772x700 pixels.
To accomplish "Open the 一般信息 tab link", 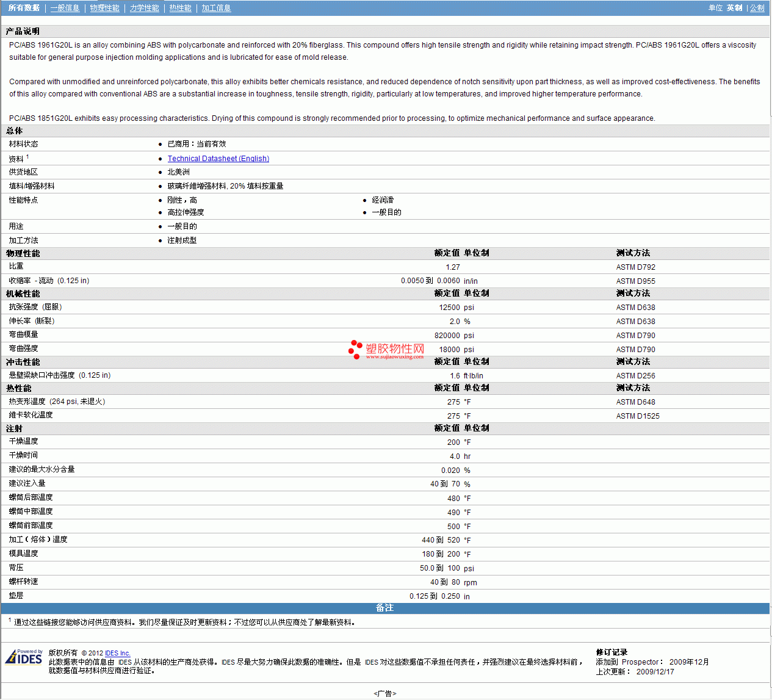I will coord(65,8).
